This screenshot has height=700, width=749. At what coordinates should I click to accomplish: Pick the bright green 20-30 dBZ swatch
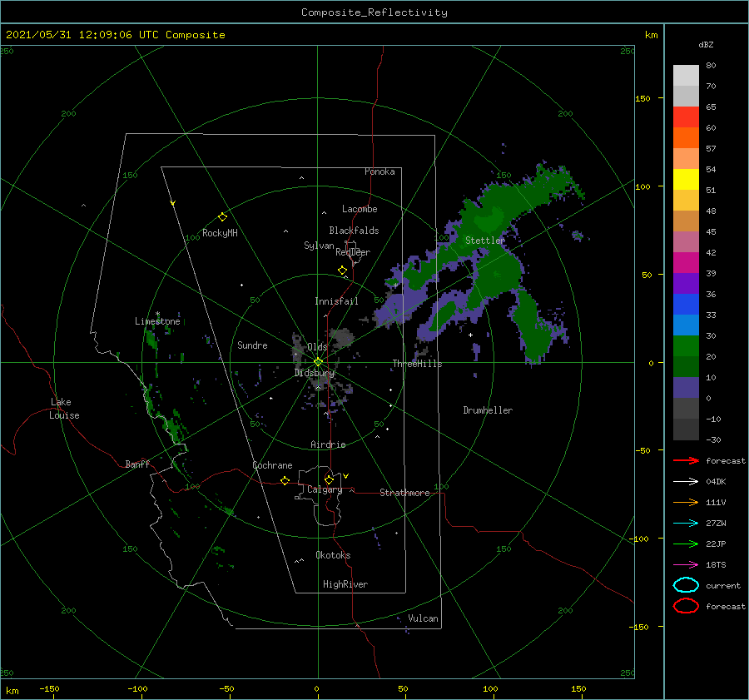pyautogui.click(x=686, y=346)
